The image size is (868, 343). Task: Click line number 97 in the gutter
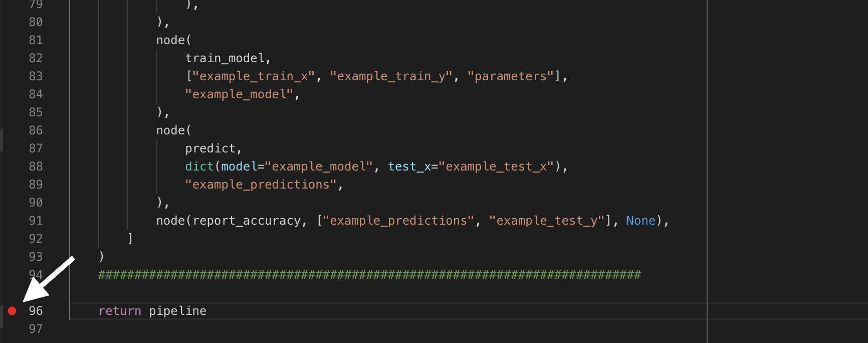pyautogui.click(x=36, y=329)
